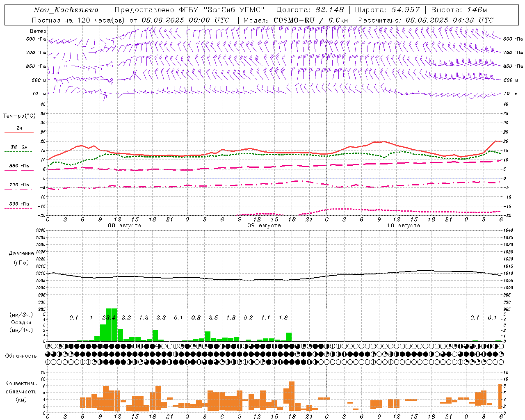Click the '(мм/1ч.)' precipitation unit label

point(21,330)
